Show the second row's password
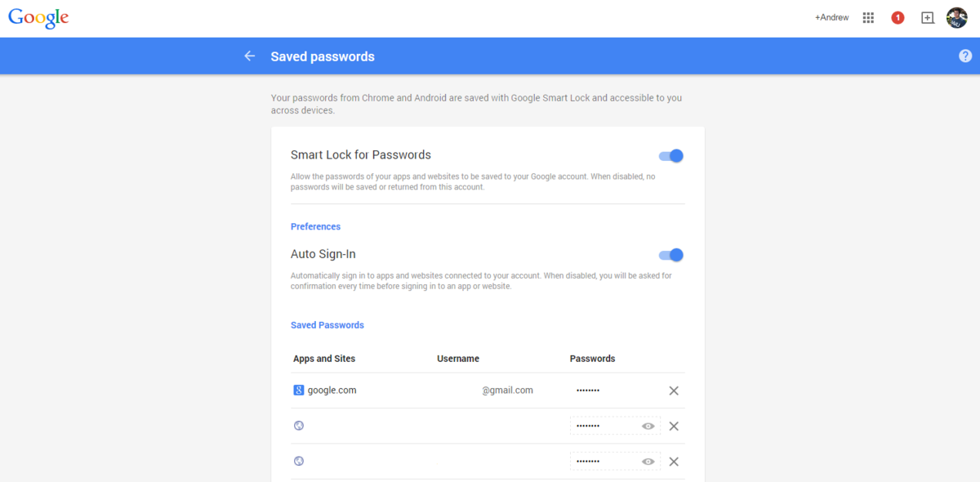 648,426
